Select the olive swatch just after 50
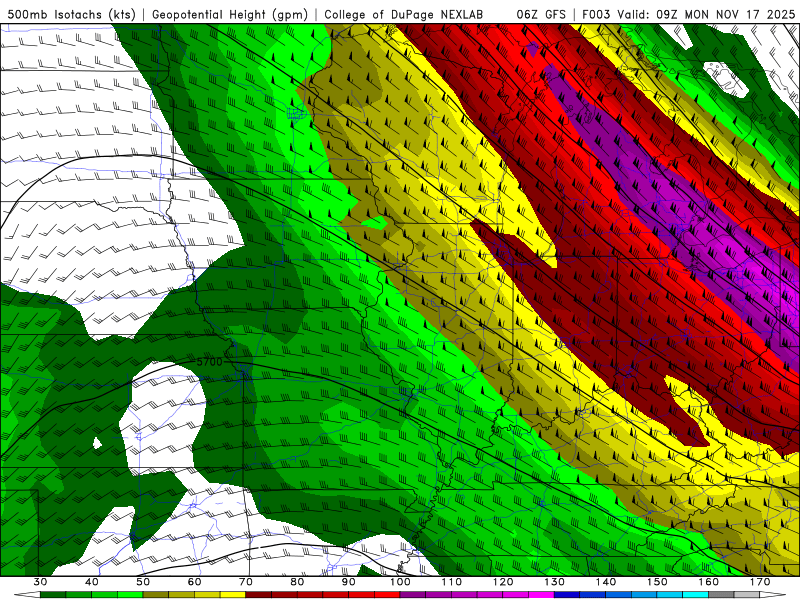The width and height of the screenshot is (800, 600). tap(156, 594)
